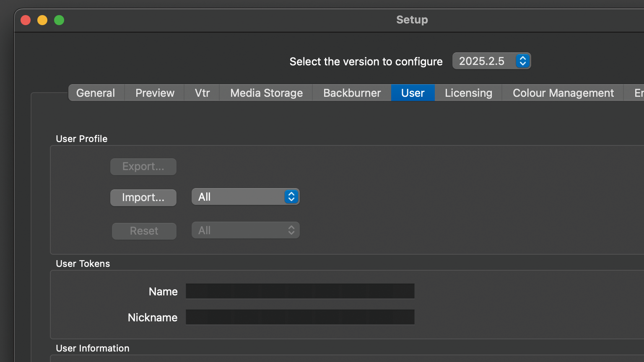Go to the Media Storage tab
Viewport: 644px width, 362px height.
pos(266,93)
